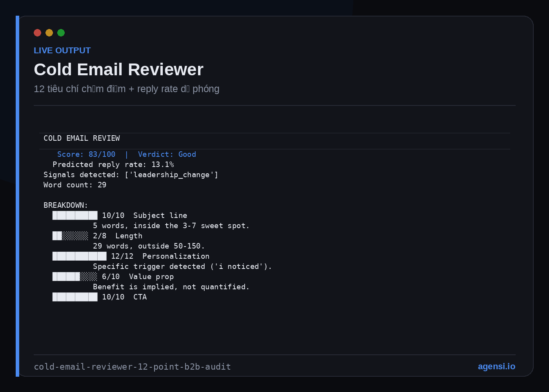Click the 12/12 Personalization text
549x392 pixels.
click(160, 256)
